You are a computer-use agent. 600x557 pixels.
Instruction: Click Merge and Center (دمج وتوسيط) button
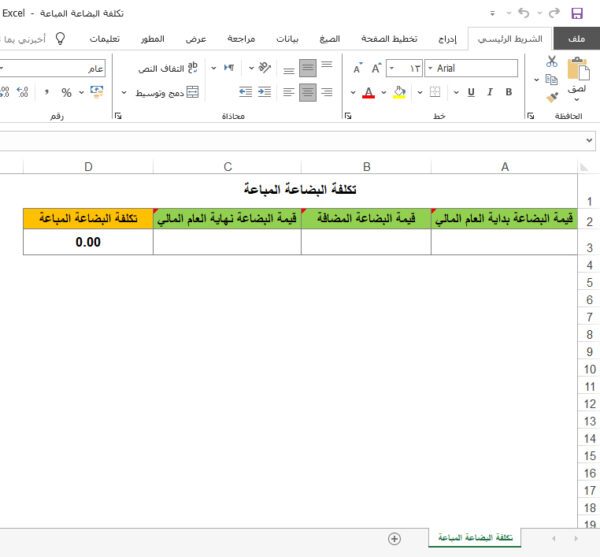point(167,93)
